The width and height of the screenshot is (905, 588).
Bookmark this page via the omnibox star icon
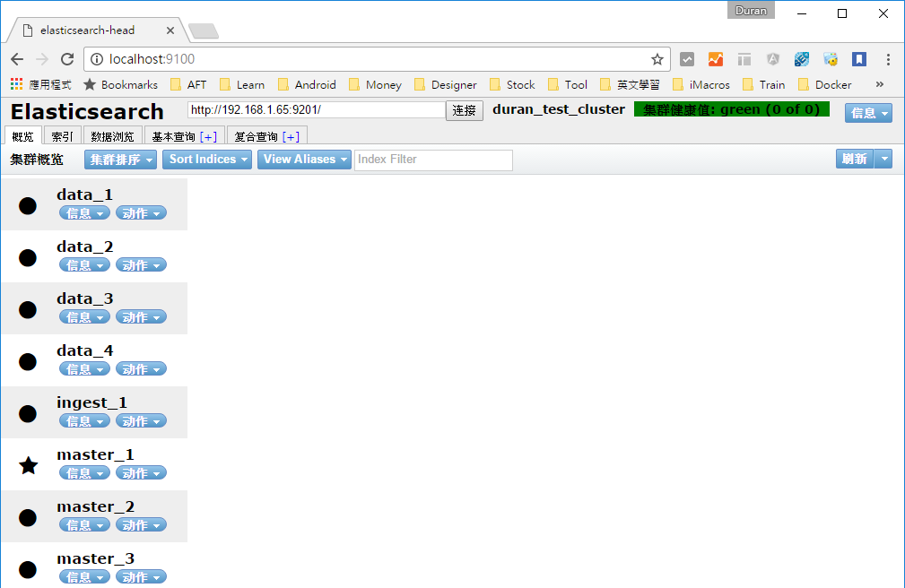tap(658, 59)
